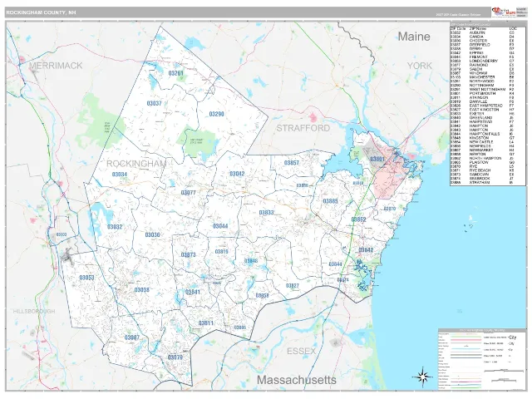Screen dimensions: 532x399
Task: Select ZIP code label 03858
Action: pos(263,296)
